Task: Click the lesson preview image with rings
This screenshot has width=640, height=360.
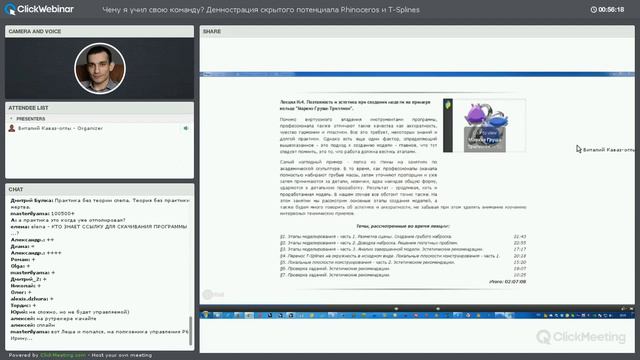Action: [x=484, y=126]
